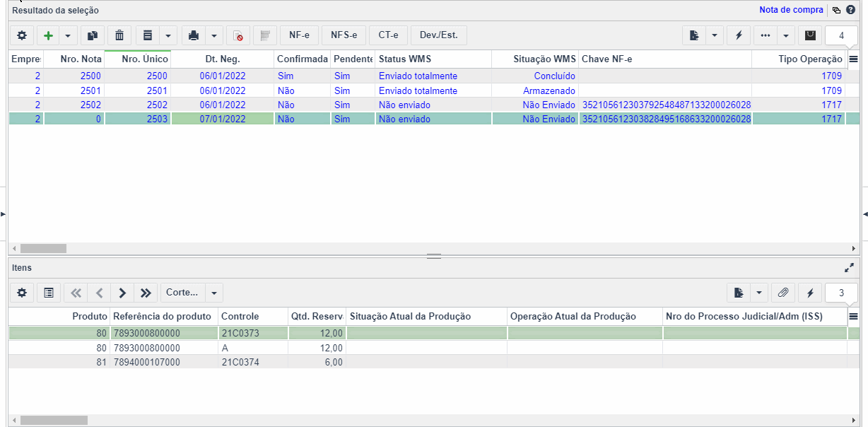Click the record count field showing 4
868x427 pixels.
841,35
